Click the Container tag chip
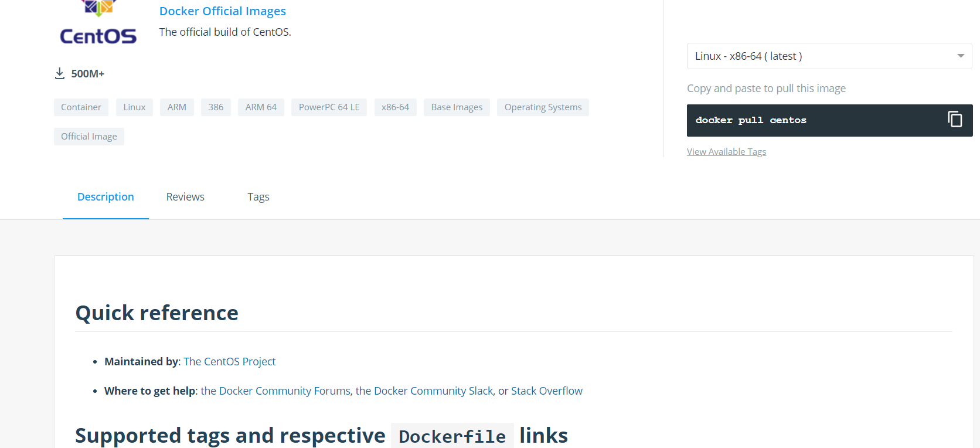This screenshot has width=980, height=448. pos(81,107)
